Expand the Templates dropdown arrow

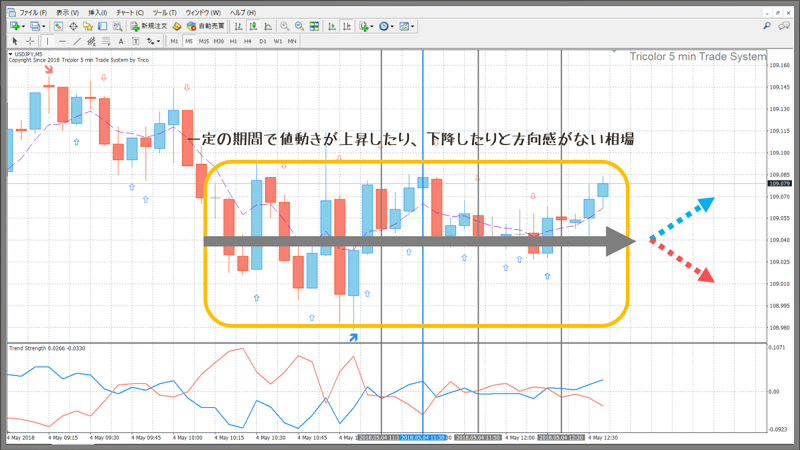point(412,27)
